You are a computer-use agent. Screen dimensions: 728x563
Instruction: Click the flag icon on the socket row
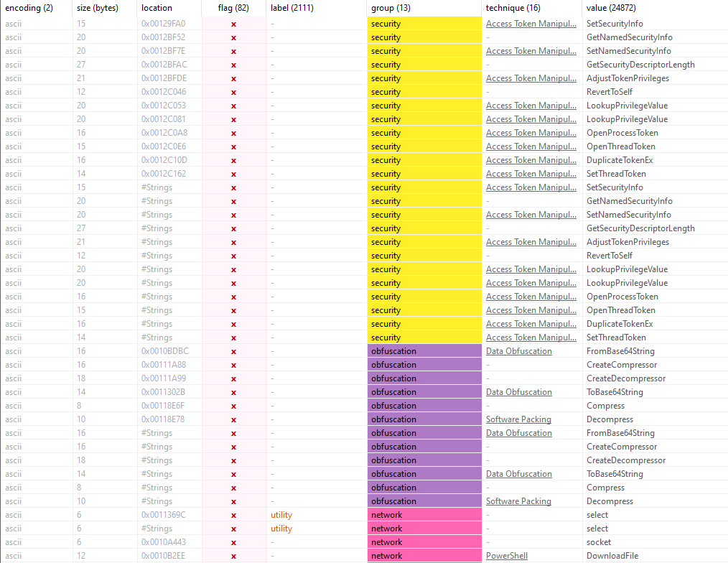tap(232, 542)
